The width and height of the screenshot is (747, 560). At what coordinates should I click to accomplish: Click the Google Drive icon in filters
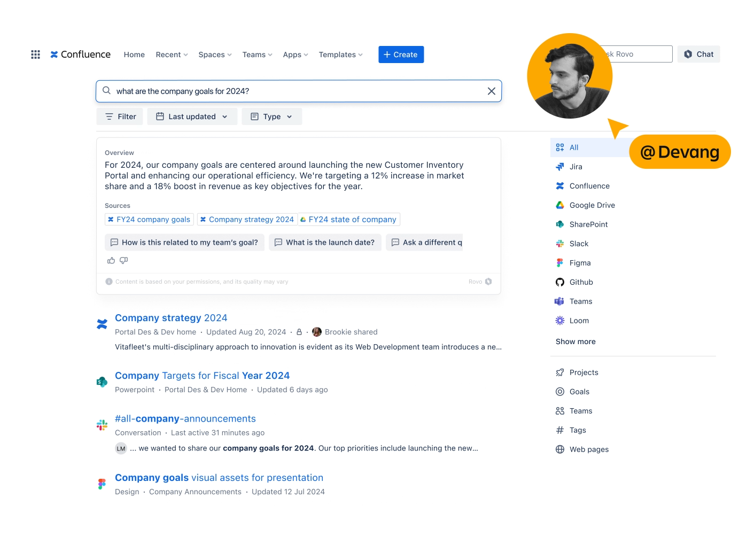[x=560, y=205]
